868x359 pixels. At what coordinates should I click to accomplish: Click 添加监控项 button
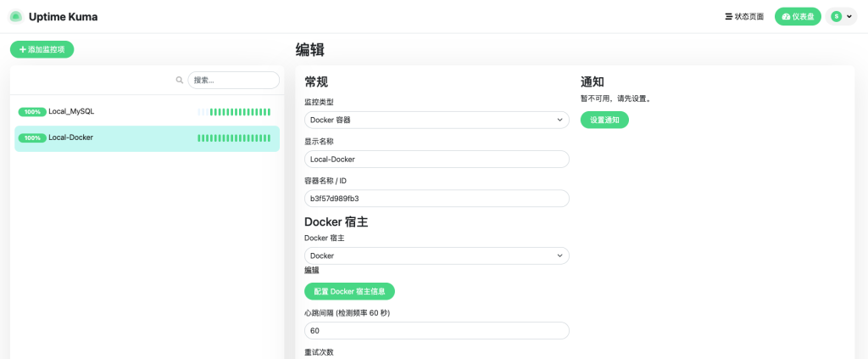[42, 49]
